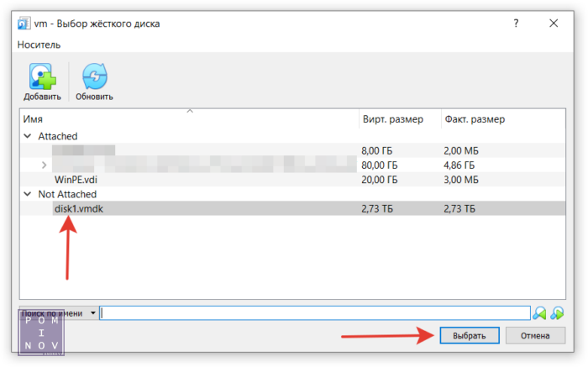Viewport: 588px width, 367px height.
Task: Collapse the Attached group
Action: (x=28, y=136)
